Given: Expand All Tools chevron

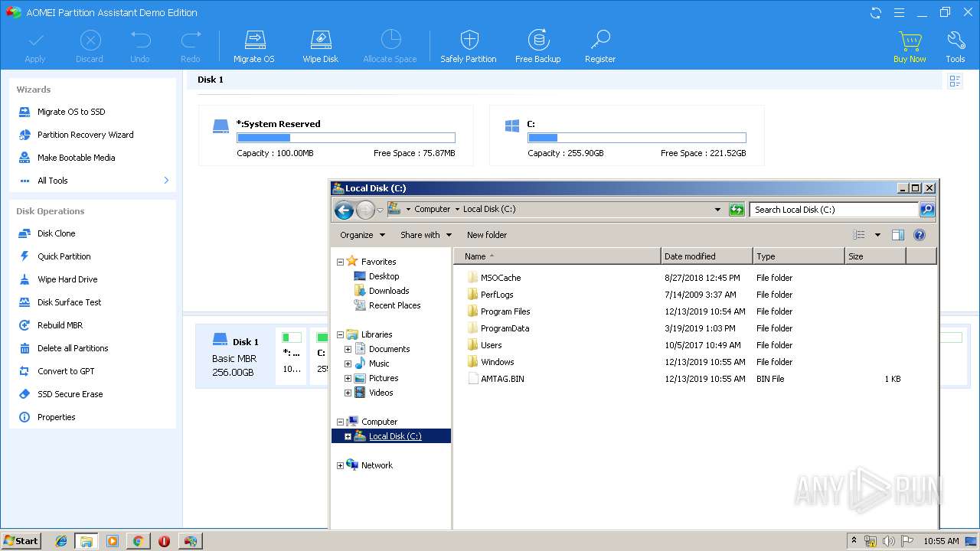Looking at the screenshot, I should coord(166,181).
